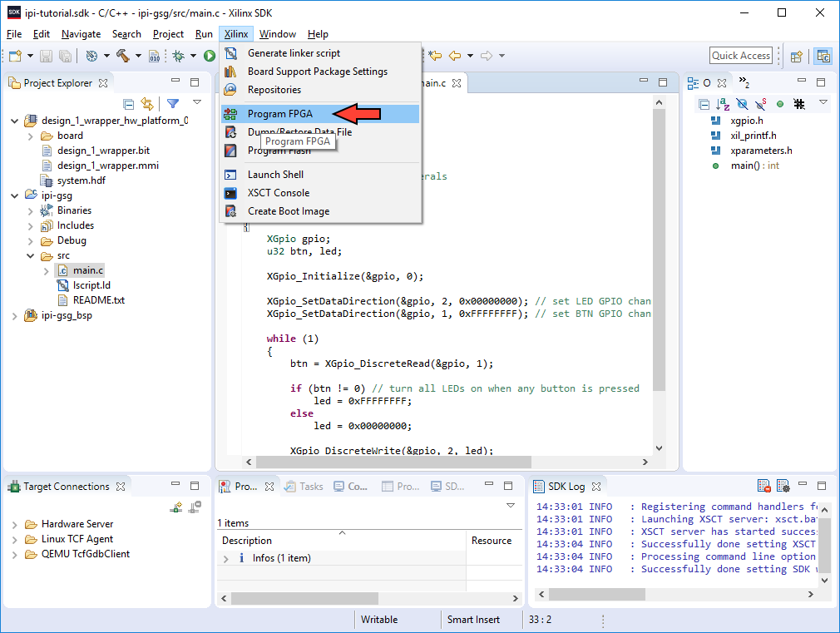Click the Outline Group Includes hash icon
Image resolution: width=840 pixels, height=633 pixels.
point(799,104)
